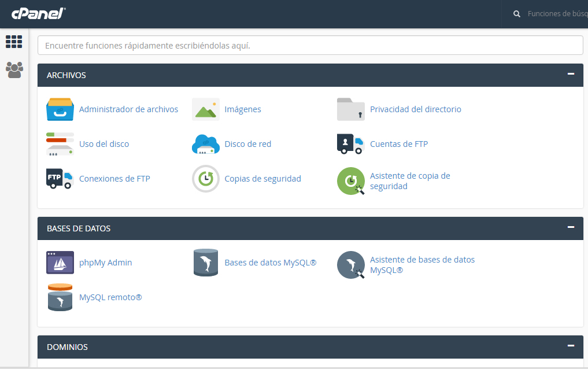Screen dimensions: 588x369
Task: Collapse the BASES DE DATOS section
Action: 571,227
